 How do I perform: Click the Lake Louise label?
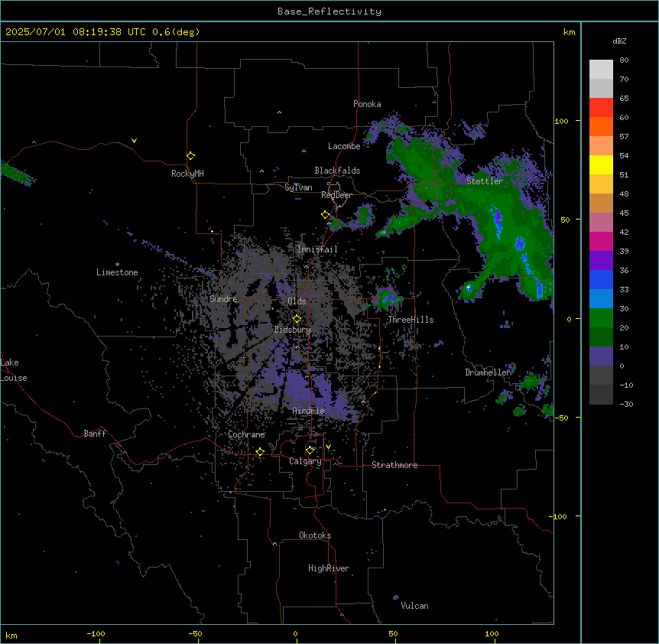[14, 370]
